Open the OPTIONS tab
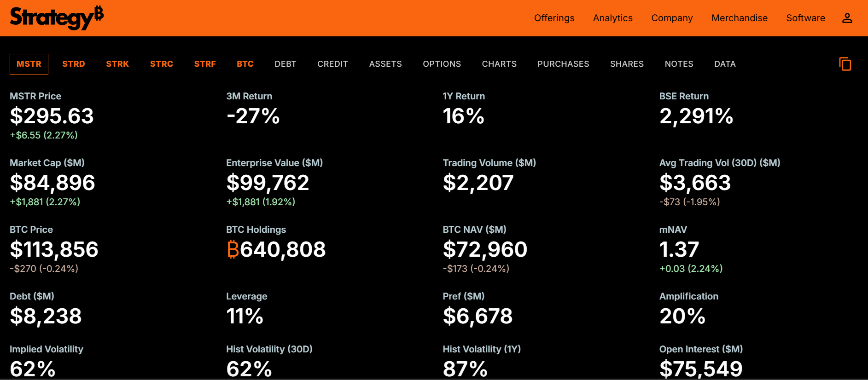This screenshot has width=868, height=380. [x=442, y=64]
